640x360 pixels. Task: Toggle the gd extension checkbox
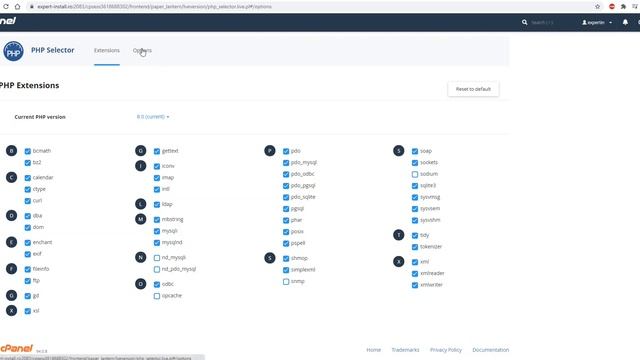28,296
